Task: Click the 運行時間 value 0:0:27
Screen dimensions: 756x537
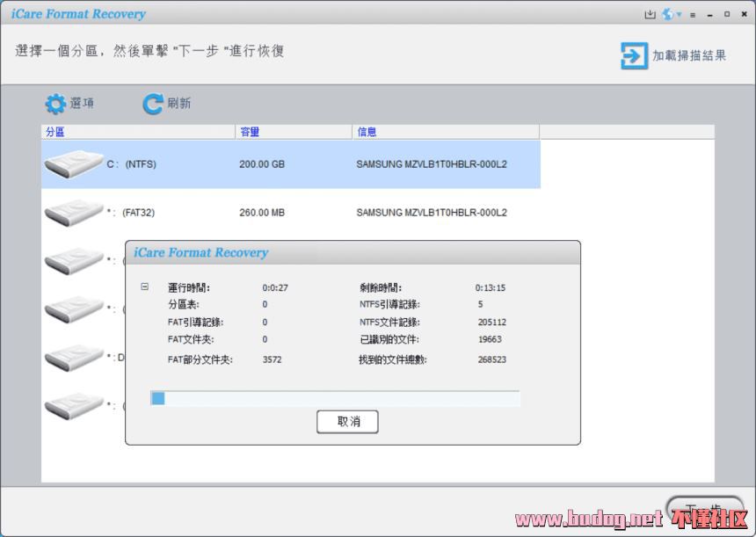Action: click(275, 287)
